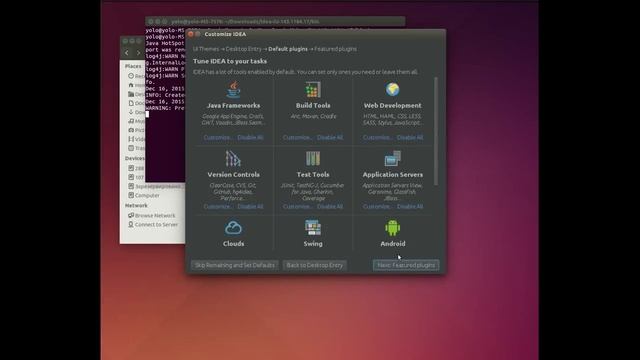Click the Computer drive icon in sidebar
Image resolution: width=640 pixels, height=360 pixels.
click(131, 195)
